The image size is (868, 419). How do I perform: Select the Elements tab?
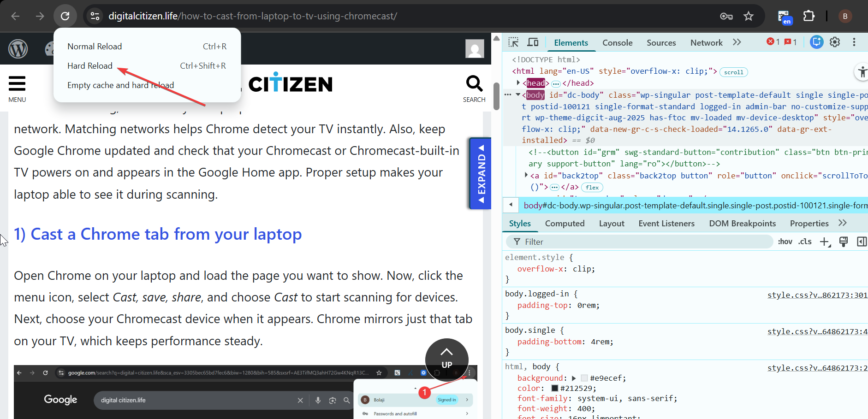coord(571,43)
